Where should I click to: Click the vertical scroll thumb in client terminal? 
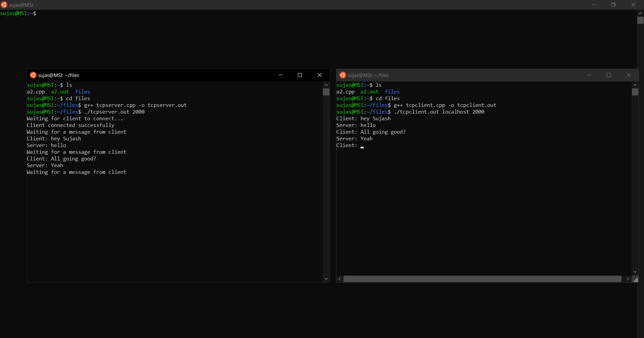635,92
